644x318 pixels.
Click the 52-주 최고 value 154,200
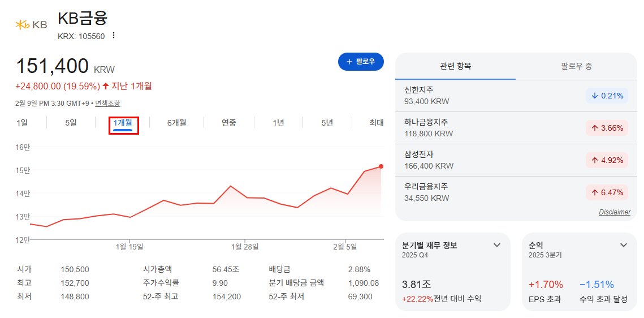point(227,296)
